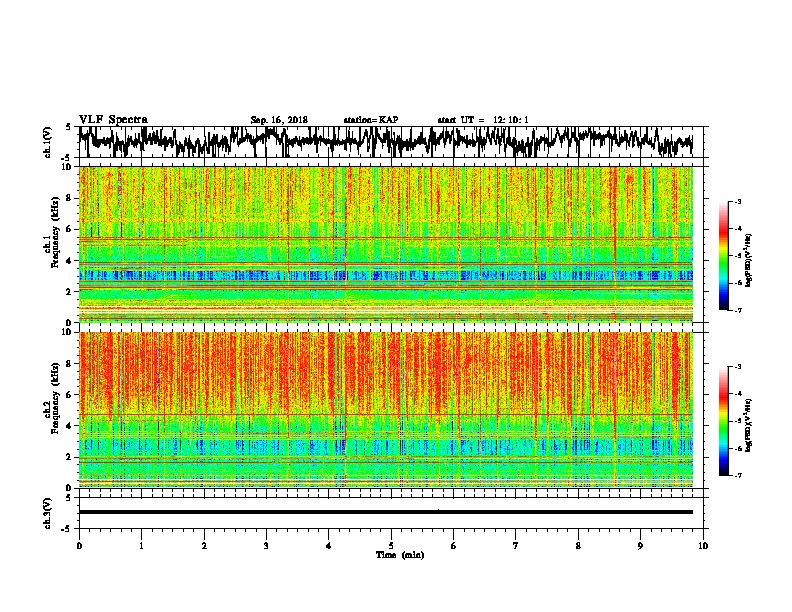The height and width of the screenshot is (612, 792).
Task: Click the 'station=KAP' label
Action: point(371,120)
